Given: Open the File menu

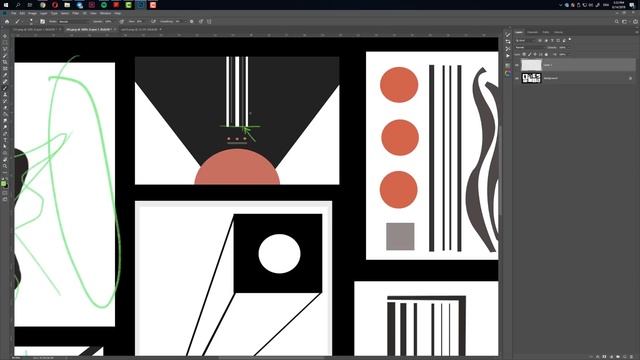Looking at the screenshot, I should tap(13, 13).
